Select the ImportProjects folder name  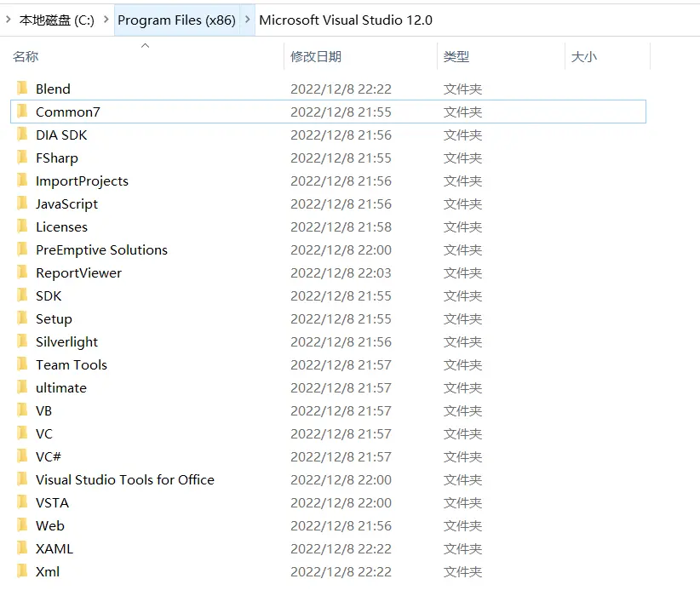coord(82,181)
